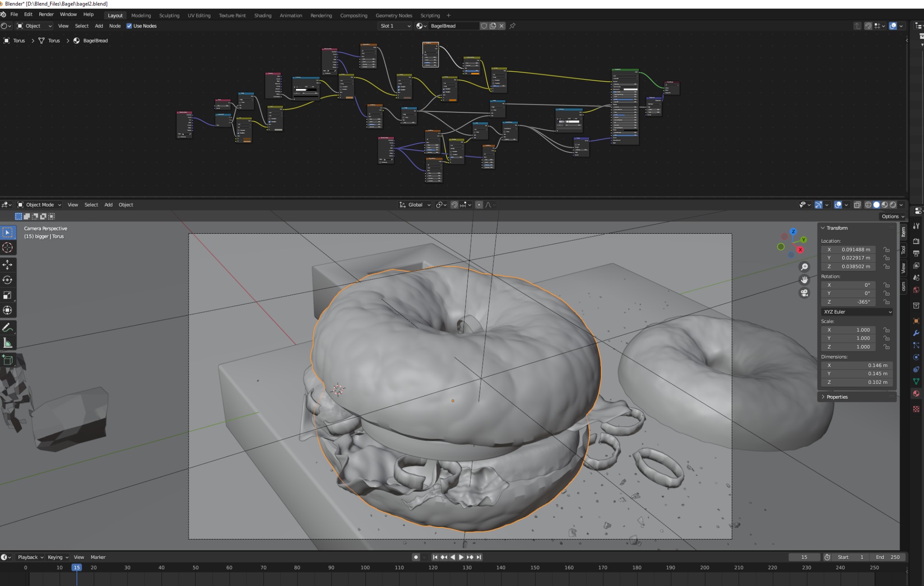The height and width of the screenshot is (586, 924).
Task: Open Modifier Properties with the wrench icon
Action: pyautogui.click(x=916, y=333)
